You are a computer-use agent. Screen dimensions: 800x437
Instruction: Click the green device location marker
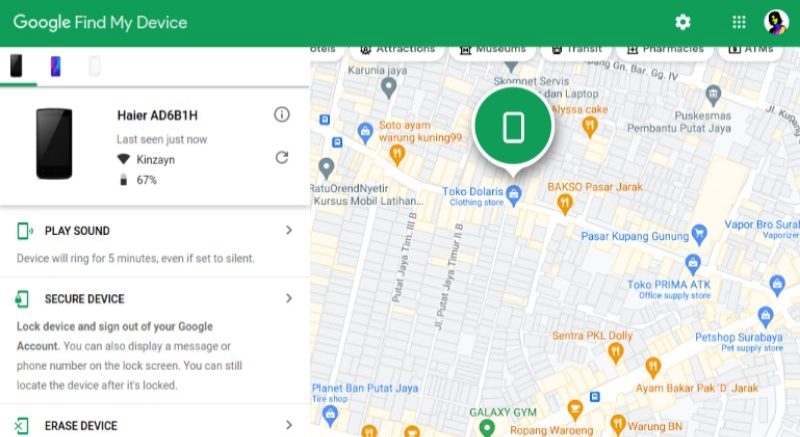(x=513, y=126)
